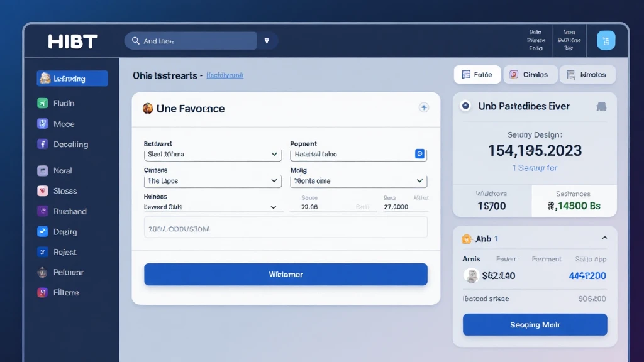
Task: Open the Sleel 10hma dropdown
Action: [x=212, y=153]
